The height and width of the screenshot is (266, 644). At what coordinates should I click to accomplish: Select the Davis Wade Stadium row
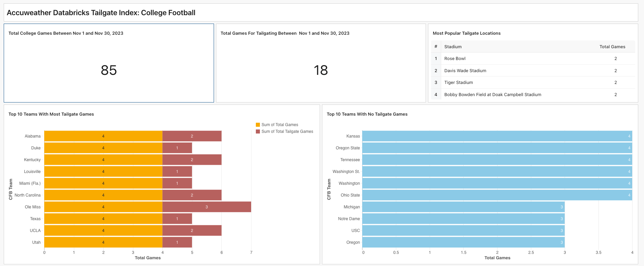coord(465,71)
